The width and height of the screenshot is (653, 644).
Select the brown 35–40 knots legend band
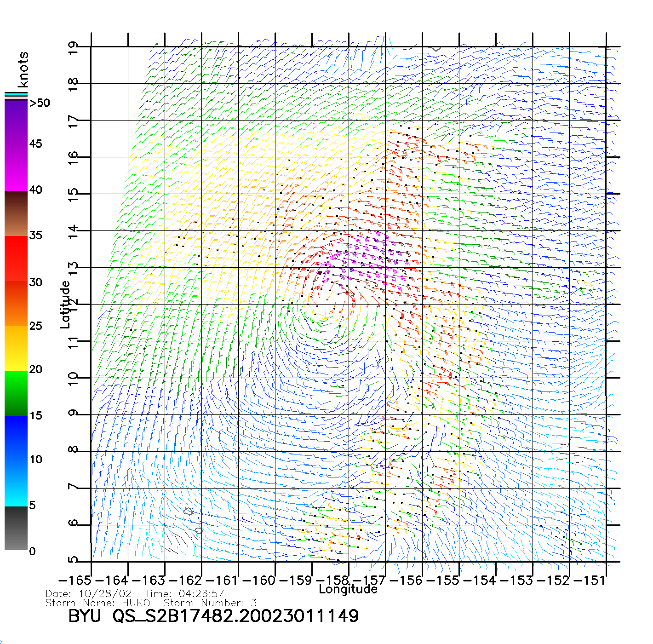16,213
